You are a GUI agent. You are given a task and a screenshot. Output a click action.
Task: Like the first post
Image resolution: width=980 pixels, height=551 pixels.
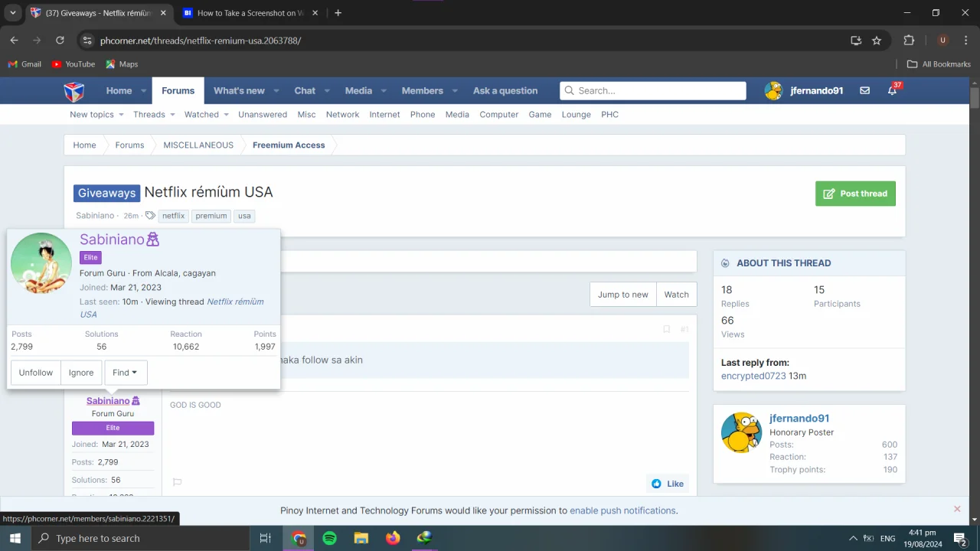point(667,484)
